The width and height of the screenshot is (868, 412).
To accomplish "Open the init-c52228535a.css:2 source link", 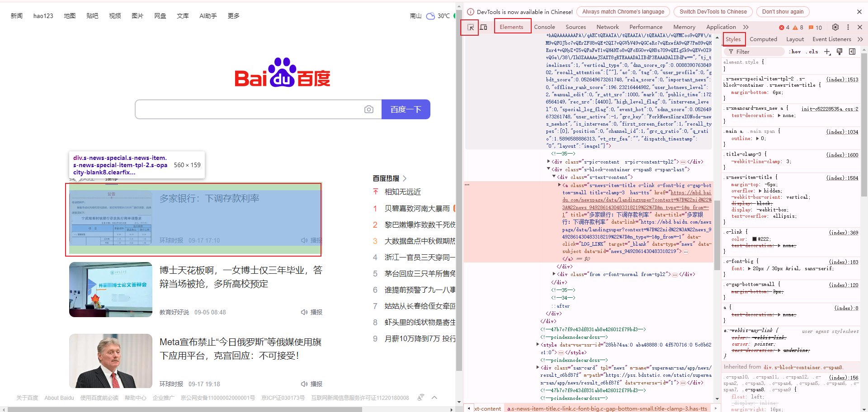I will pos(830,109).
